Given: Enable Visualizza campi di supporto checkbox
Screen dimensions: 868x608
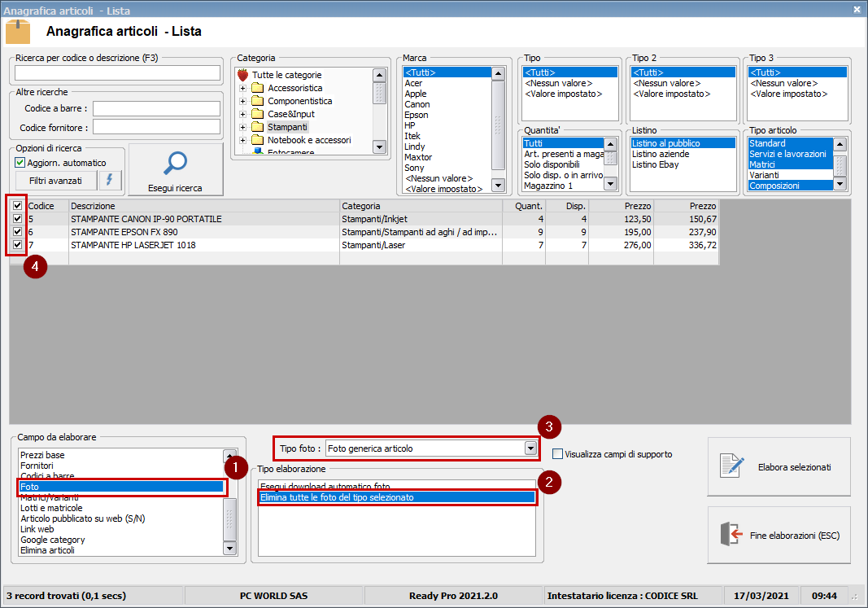Looking at the screenshot, I should (557, 454).
